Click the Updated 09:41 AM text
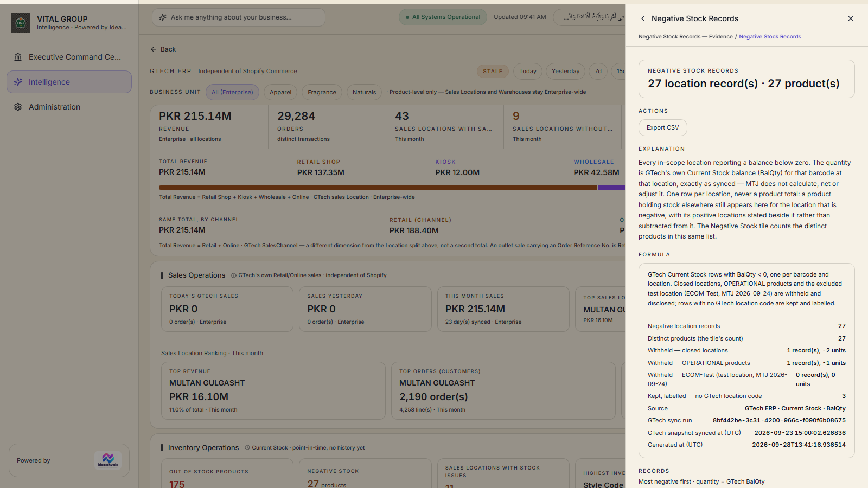 coord(520,17)
